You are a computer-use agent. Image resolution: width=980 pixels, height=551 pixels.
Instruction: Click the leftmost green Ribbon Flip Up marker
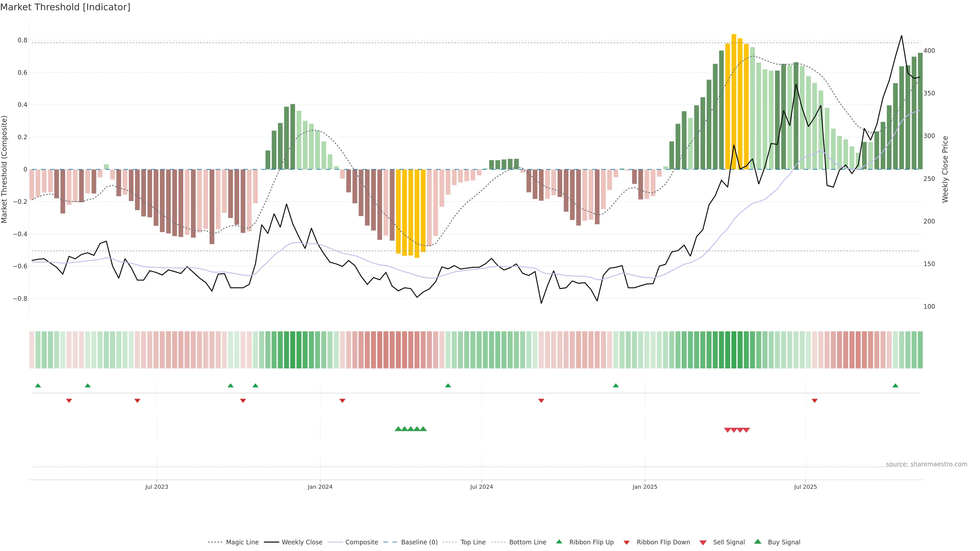tap(38, 386)
